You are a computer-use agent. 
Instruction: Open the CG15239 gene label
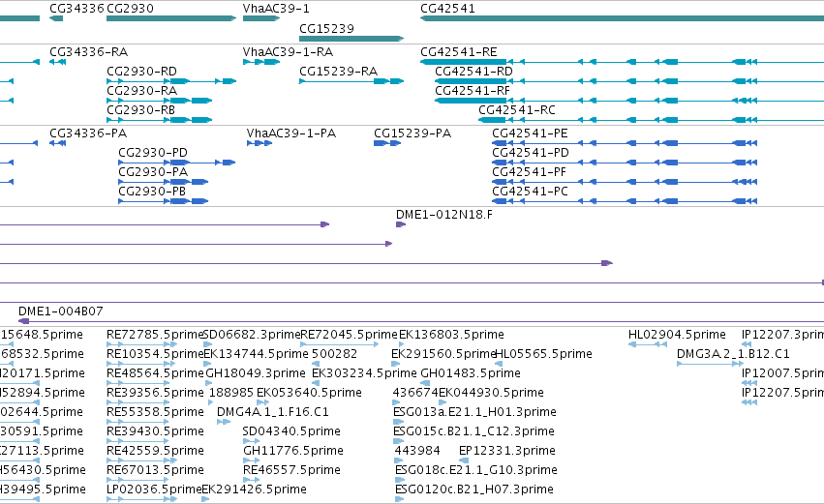[326, 28]
